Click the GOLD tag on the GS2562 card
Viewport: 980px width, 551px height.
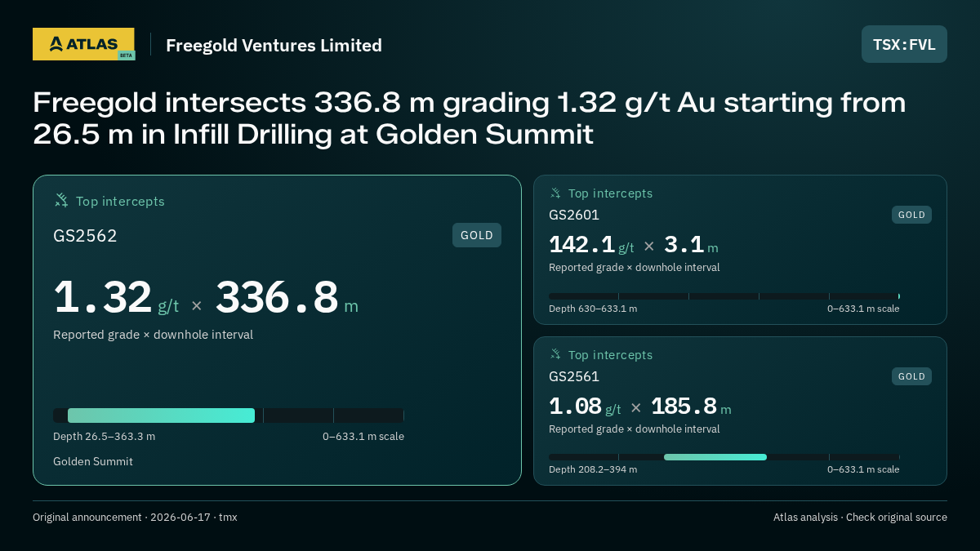tap(477, 235)
